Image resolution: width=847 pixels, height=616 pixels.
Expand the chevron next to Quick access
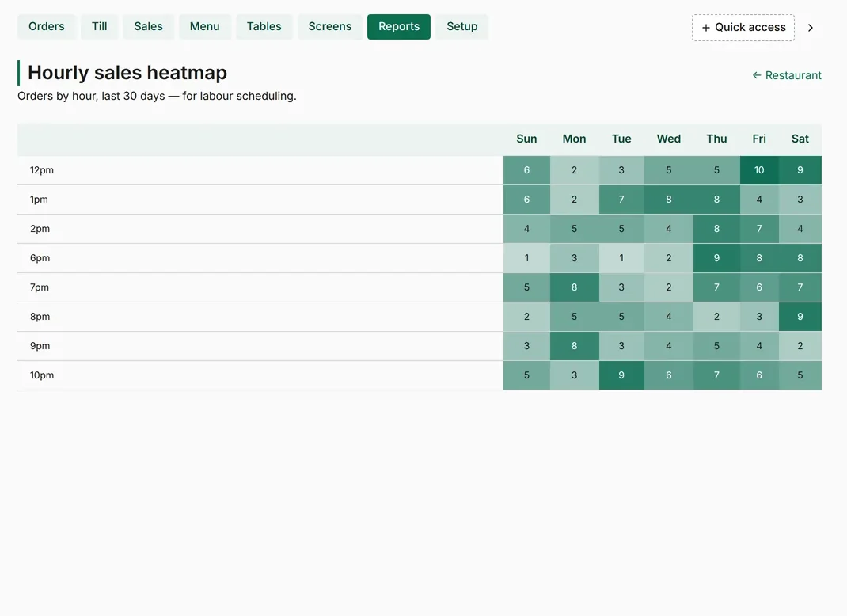pyautogui.click(x=811, y=28)
